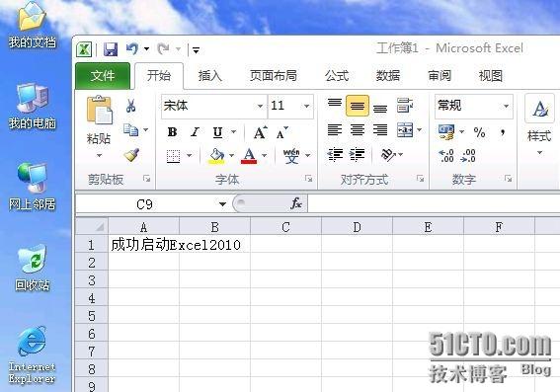Click the fx insert function button
Image resolution: width=560 pixels, height=392 pixels.
pyautogui.click(x=296, y=203)
